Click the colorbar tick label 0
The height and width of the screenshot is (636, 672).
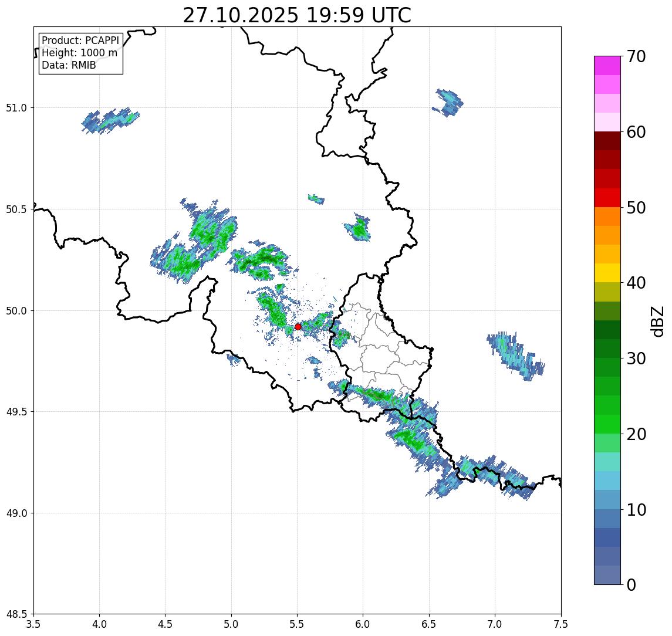click(632, 584)
